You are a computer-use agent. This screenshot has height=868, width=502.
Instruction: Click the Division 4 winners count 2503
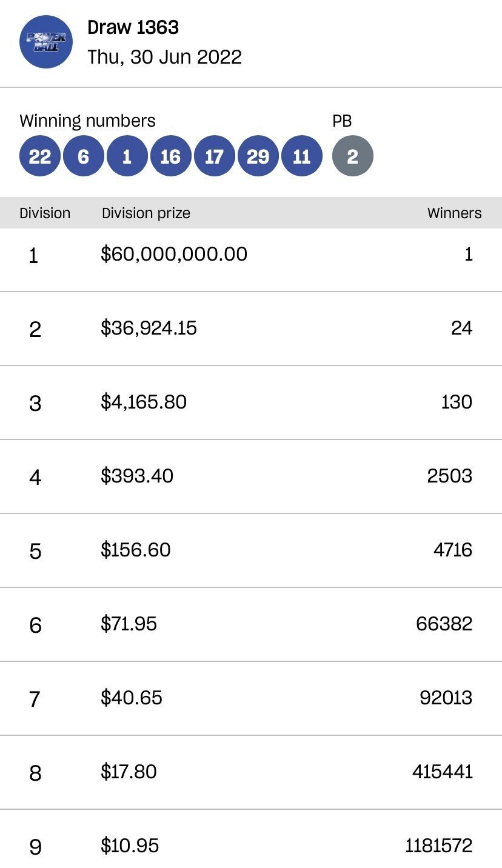tap(449, 476)
